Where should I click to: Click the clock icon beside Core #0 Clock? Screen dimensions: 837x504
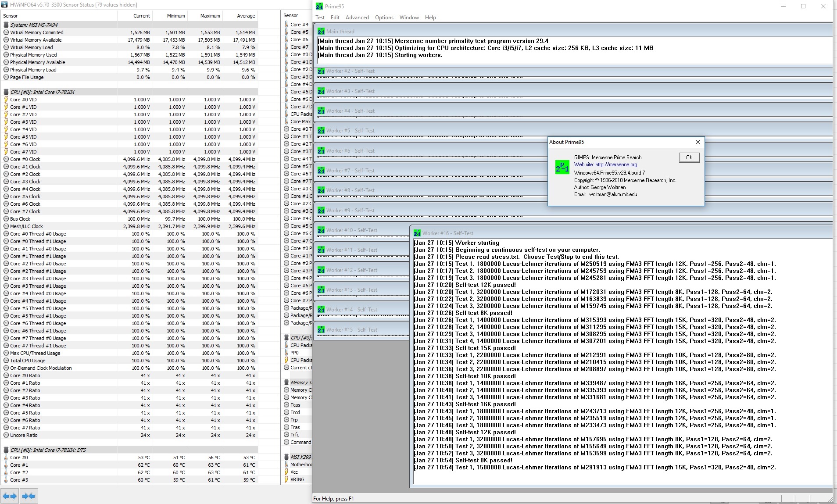click(x=6, y=159)
